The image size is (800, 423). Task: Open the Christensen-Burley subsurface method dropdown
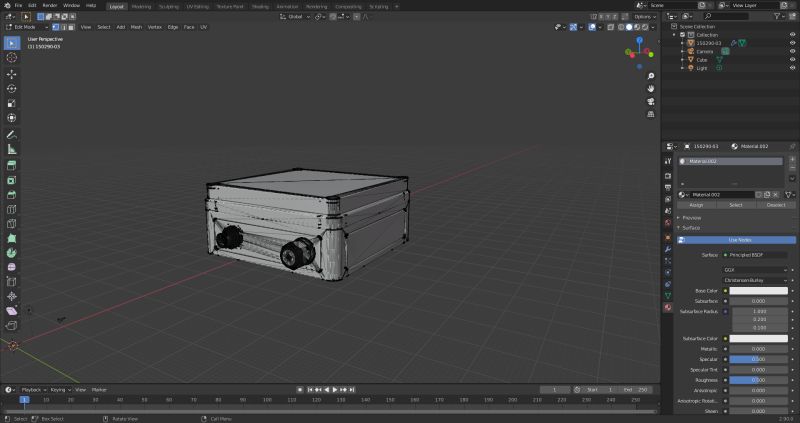[x=755, y=280]
